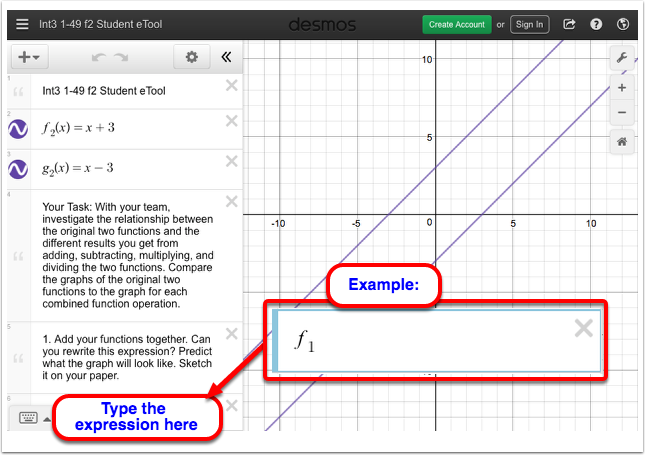Click the quote icon beside Add functions note

click(18, 358)
